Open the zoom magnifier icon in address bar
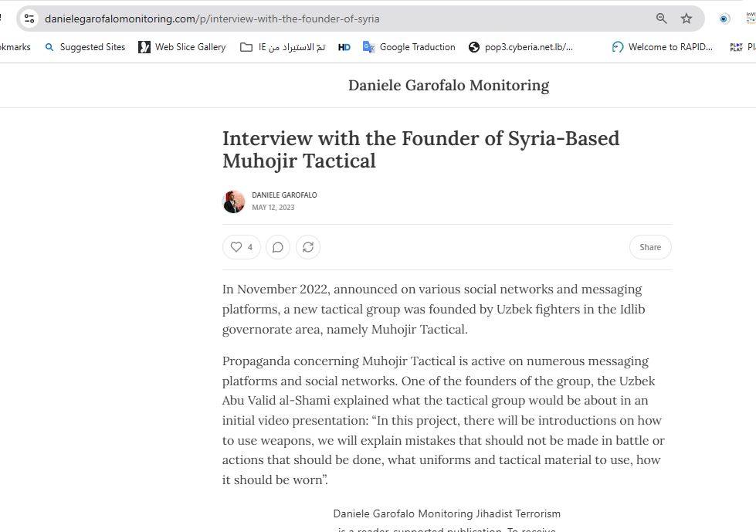 (x=662, y=19)
